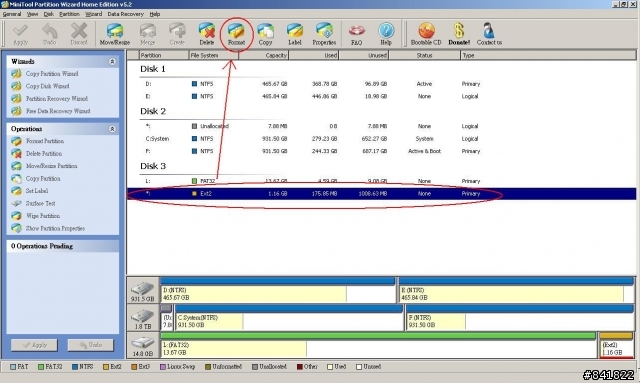Viewport: 640px width, 383px height.
Task: Click the Undo toolbar icon
Action: tap(49, 34)
